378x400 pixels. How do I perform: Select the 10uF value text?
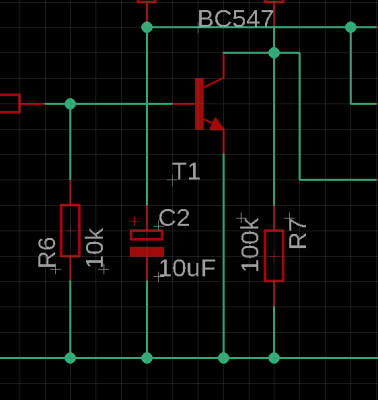pos(188,268)
